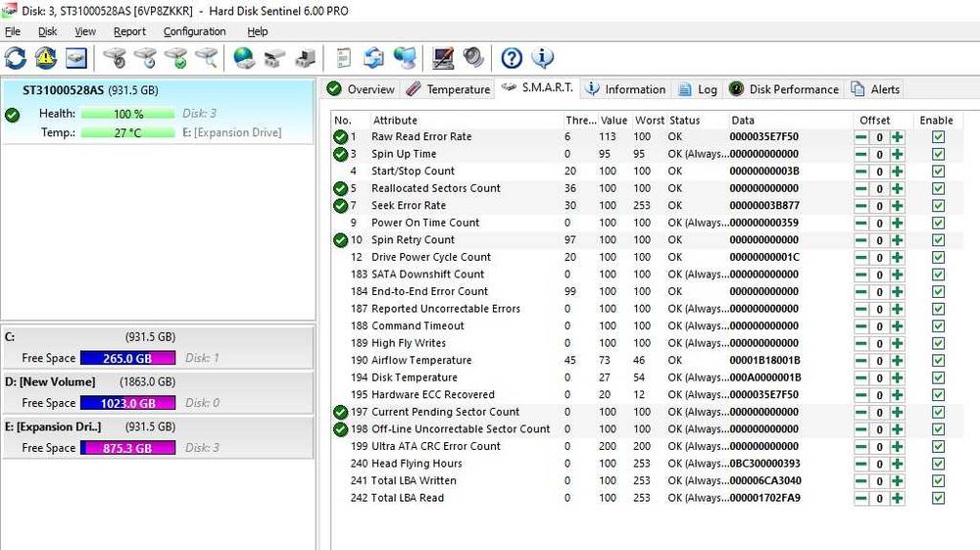Click green status icon for Current Pending Sector
Screen dimensions: 980x550
[341, 412]
